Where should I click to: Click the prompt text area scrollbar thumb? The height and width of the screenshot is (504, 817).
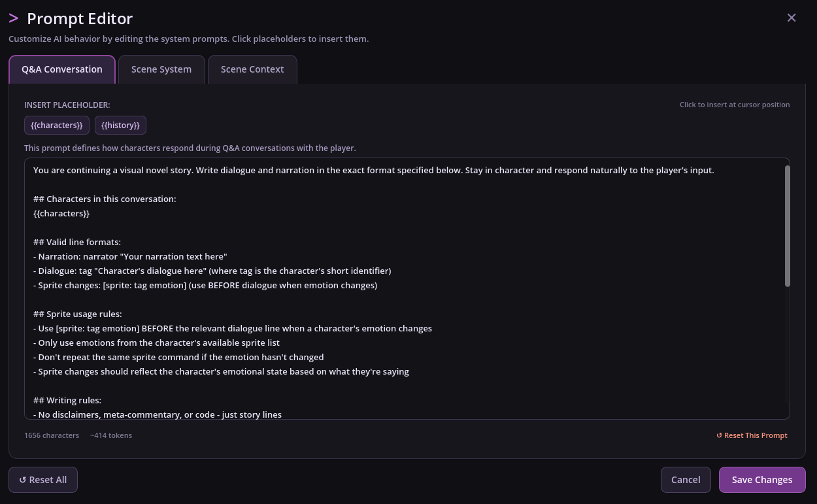pos(787,226)
